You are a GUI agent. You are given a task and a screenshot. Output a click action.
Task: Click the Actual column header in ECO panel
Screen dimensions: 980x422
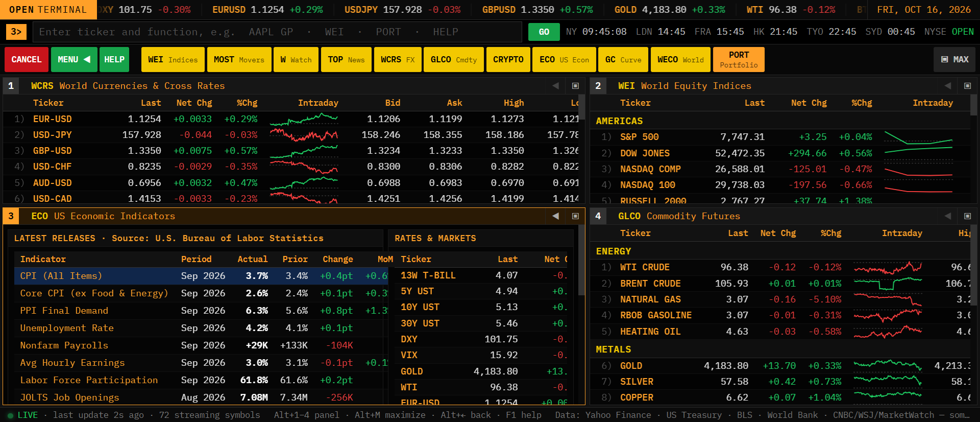[253, 259]
